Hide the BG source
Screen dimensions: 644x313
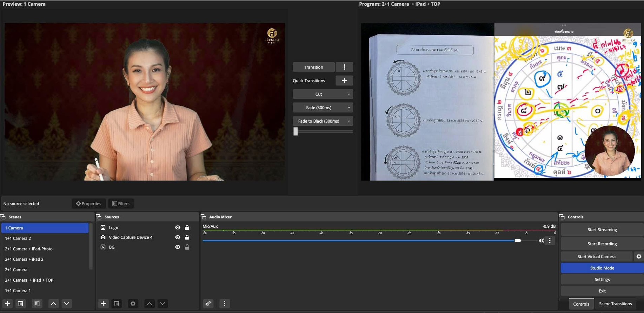coord(178,247)
